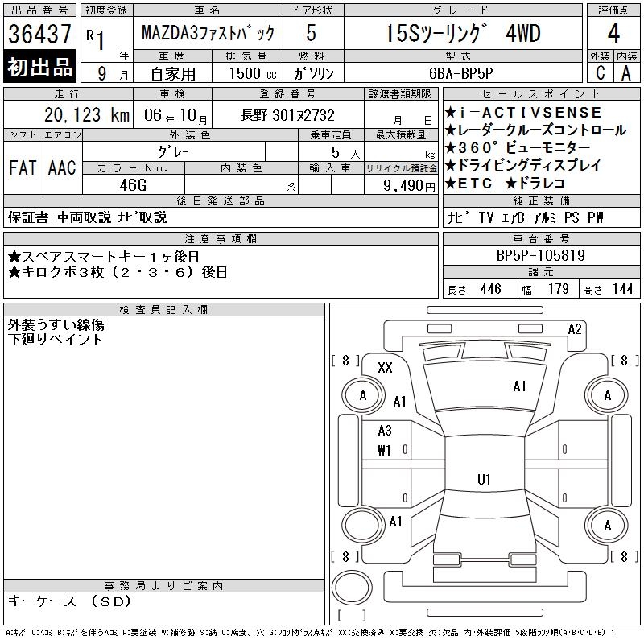Select the inspector note 下廻りペイント
The height and width of the screenshot is (644, 644).
55,339
